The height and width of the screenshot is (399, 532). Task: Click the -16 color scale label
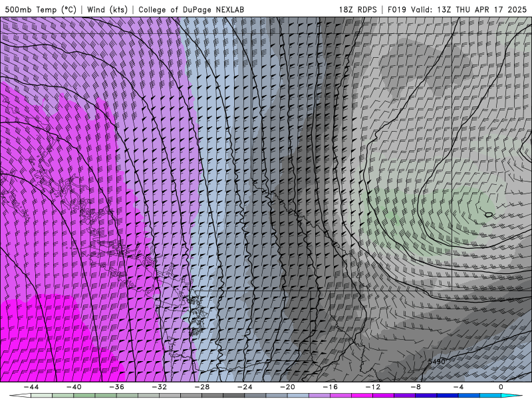pyautogui.click(x=331, y=387)
